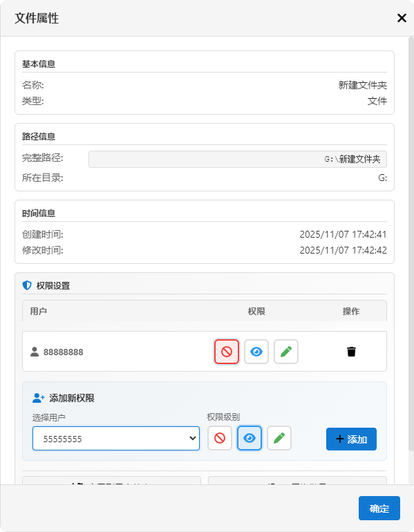The height and width of the screenshot is (532, 414).
Task: Close the 文件属性 dialog with the X
Action: click(x=402, y=18)
